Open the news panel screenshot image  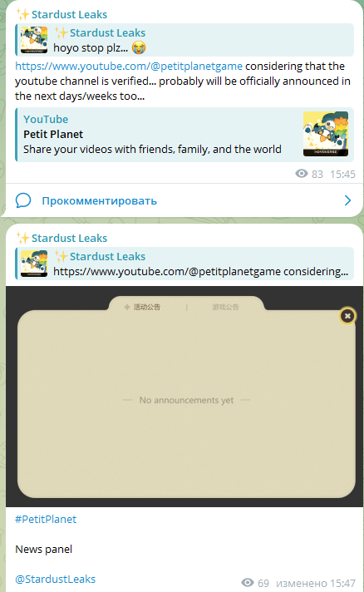click(184, 397)
